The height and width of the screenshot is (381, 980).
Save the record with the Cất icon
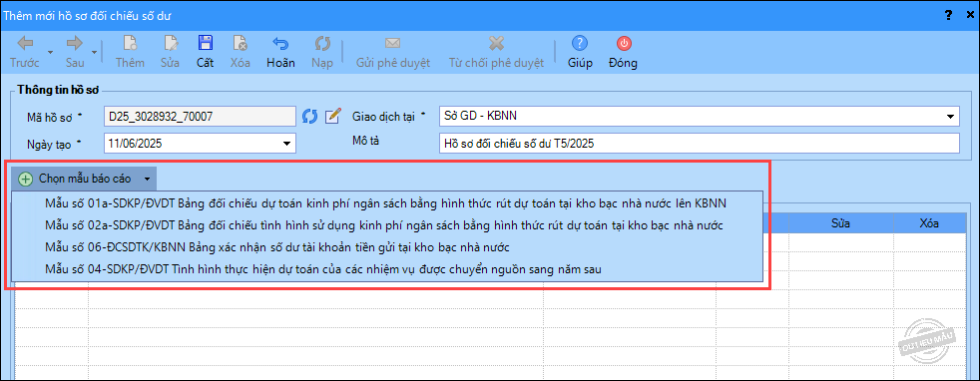(205, 43)
